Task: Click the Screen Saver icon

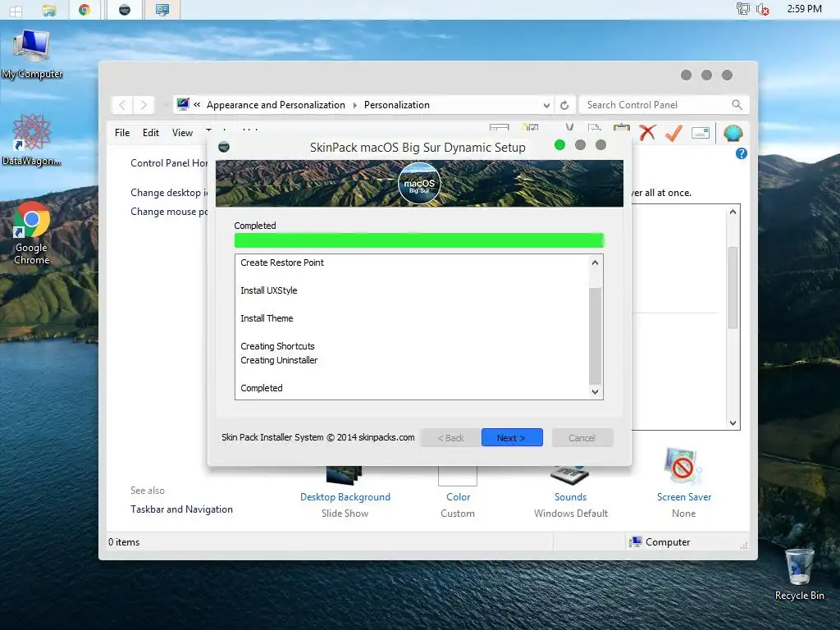Action: [682, 466]
